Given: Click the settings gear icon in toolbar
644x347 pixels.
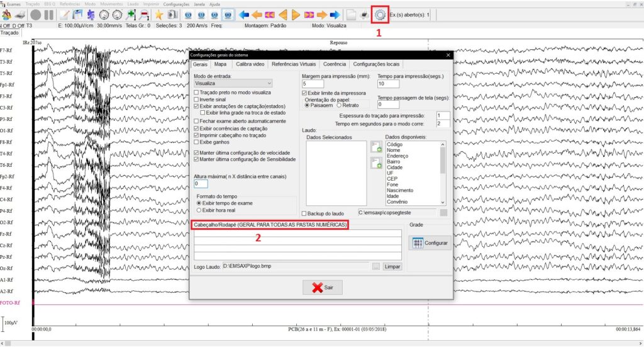Looking at the screenshot, I should coord(380,14).
